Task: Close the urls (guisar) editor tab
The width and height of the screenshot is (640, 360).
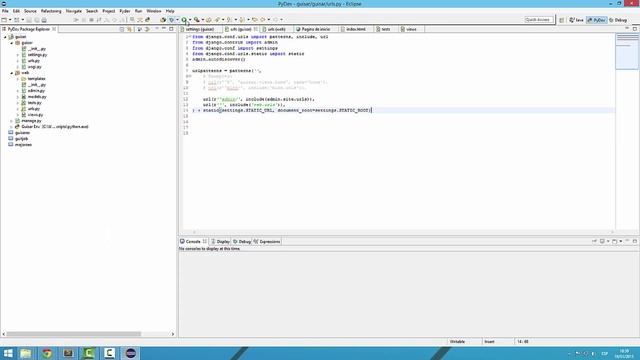Action: [x=256, y=29]
